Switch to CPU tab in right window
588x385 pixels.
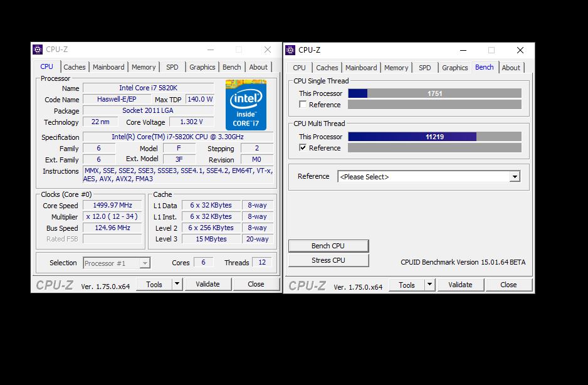pos(299,68)
